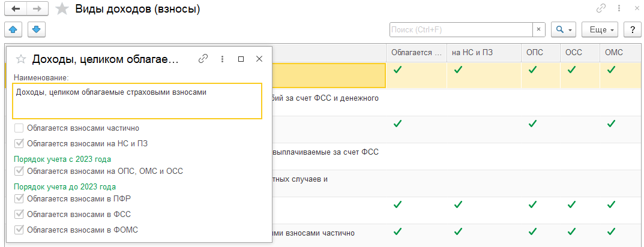Star the Доходы dialog as favorite
644x247 pixels.
[x=21, y=59]
